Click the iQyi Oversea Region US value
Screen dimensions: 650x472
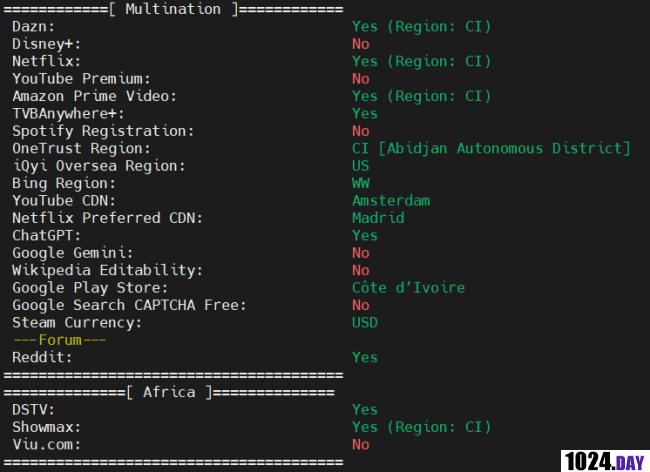(361, 166)
